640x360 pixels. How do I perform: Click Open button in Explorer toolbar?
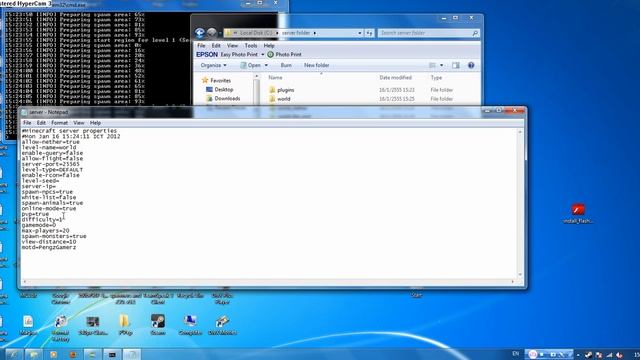pyautogui.click(x=250, y=65)
